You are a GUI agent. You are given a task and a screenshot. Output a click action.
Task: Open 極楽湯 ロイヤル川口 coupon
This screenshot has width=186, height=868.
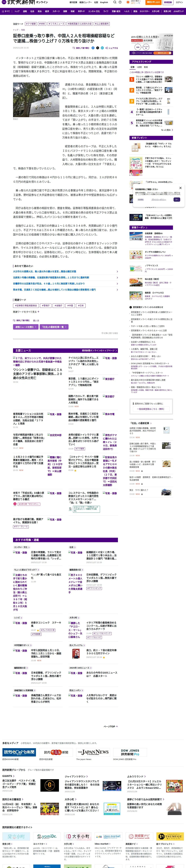(151, 296)
